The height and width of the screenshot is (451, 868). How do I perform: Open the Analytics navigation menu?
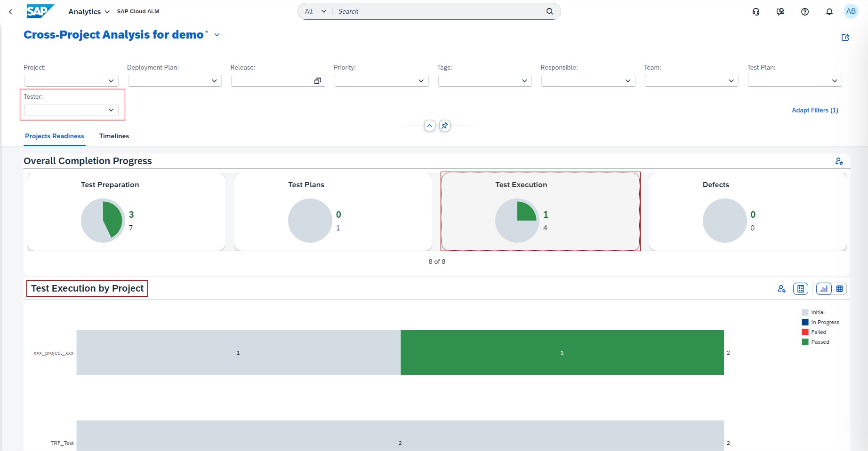click(x=88, y=11)
